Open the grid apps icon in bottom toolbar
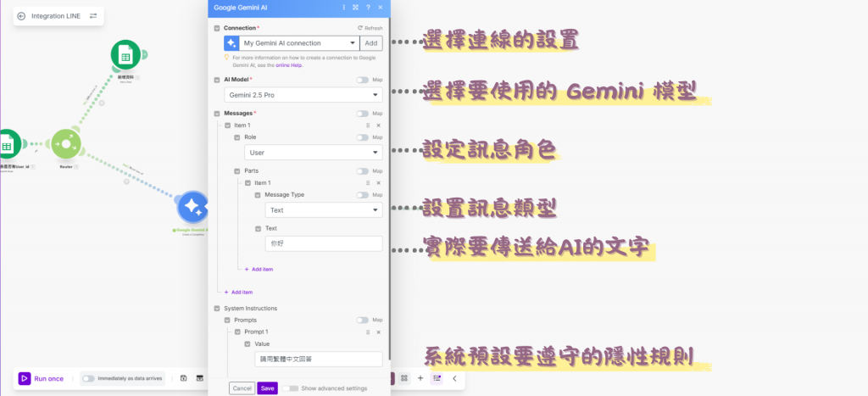The image size is (868, 396). (404, 377)
